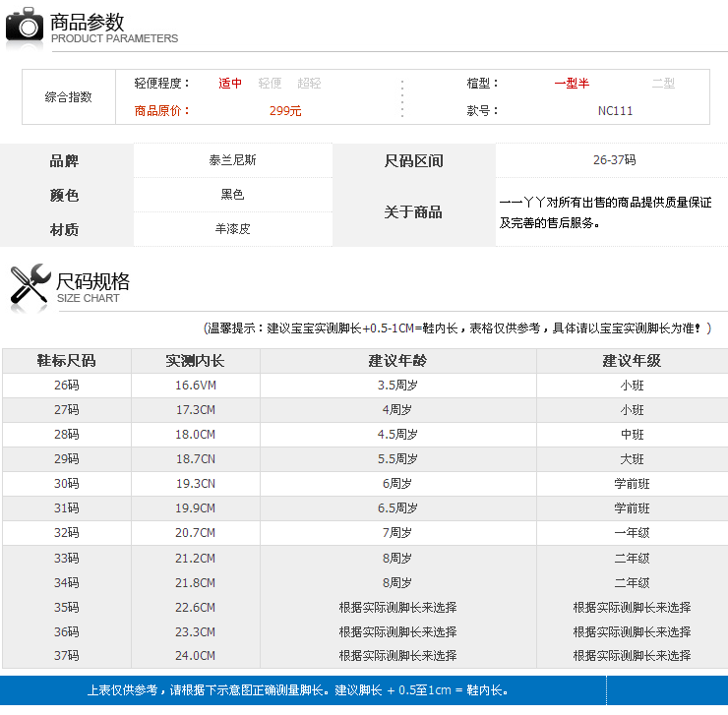
Task: Select the 商品参数 heading text
Action: pos(88,22)
